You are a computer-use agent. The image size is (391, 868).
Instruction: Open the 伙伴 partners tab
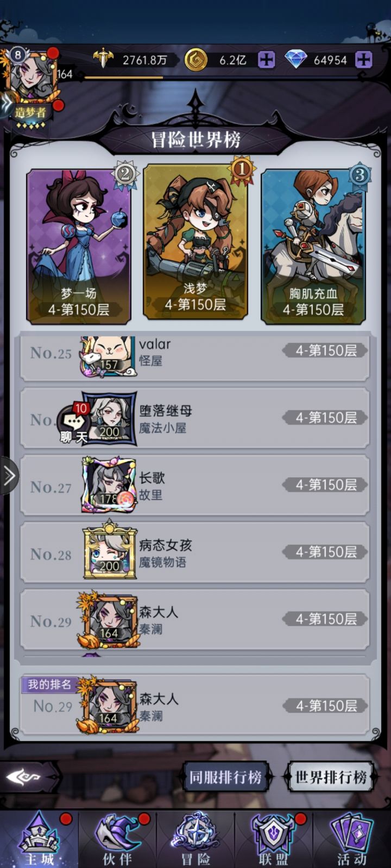pos(117,839)
